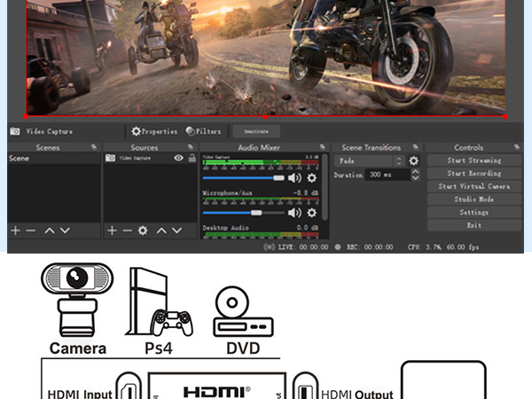Open Filters for the Video Capture source
532x399 pixels.
203,131
